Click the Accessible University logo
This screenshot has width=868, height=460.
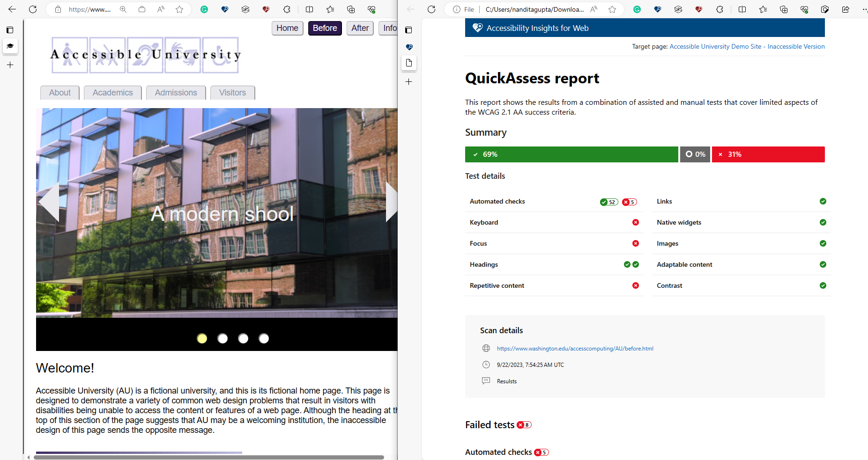click(145, 55)
